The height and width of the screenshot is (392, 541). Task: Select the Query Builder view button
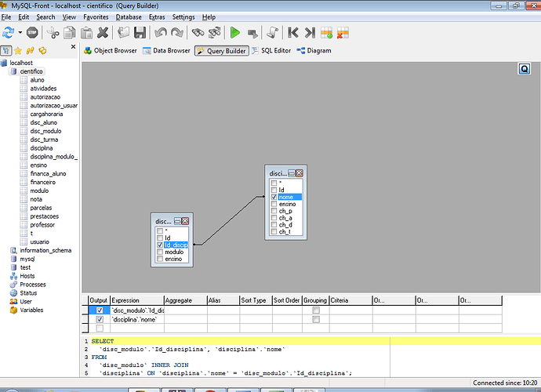click(x=222, y=51)
